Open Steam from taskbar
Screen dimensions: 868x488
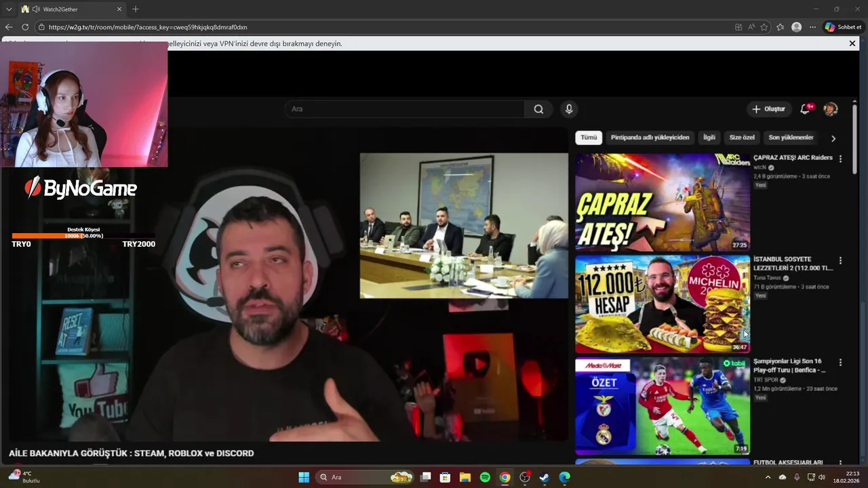tap(544, 477)
